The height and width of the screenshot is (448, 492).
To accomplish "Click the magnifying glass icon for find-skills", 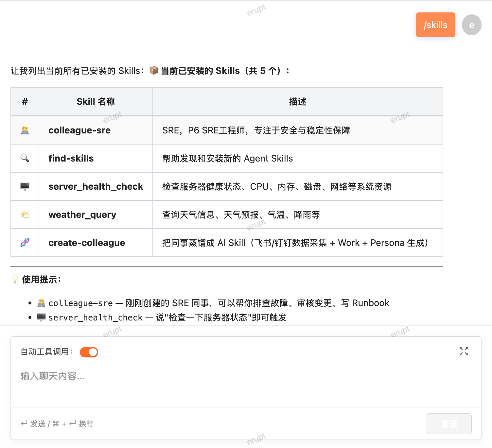I will [x=25, y=158].
